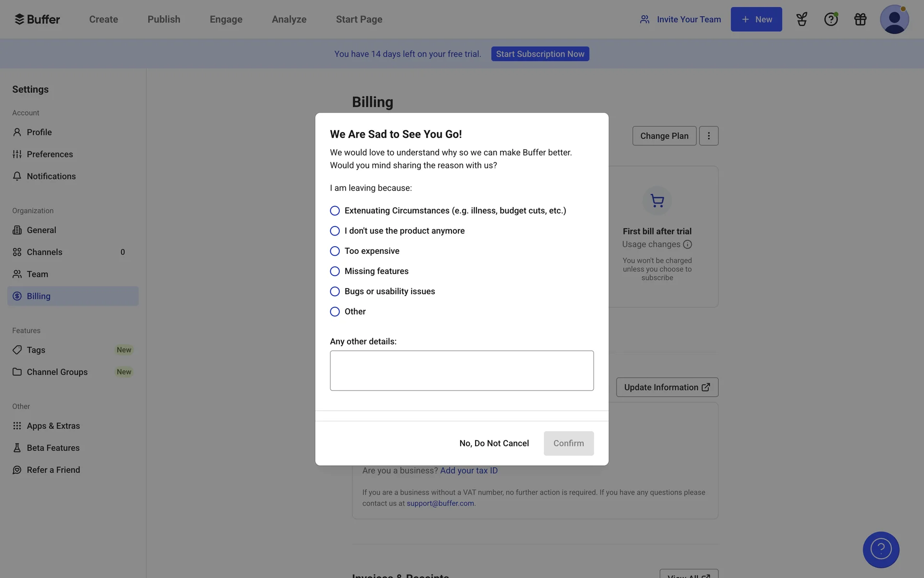Click the Buffer logo
The image size is (924, 578).
coord(38,19)
